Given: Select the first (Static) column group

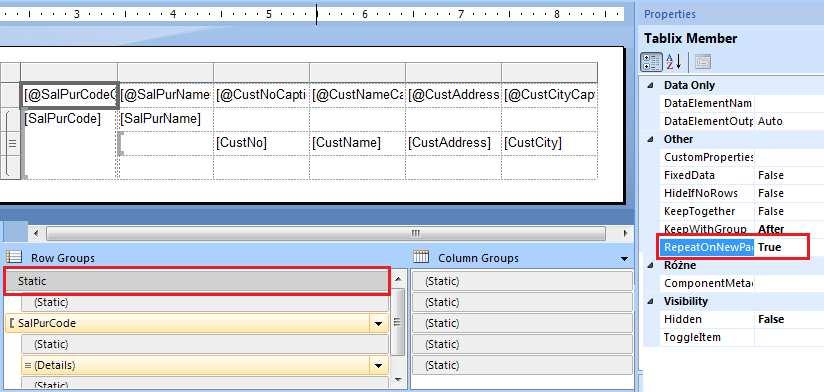Looking at the screenshot, I should (522, 281).
